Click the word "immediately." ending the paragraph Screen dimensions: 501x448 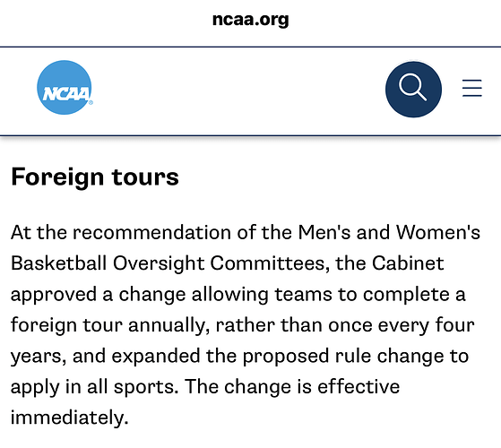click(69, 418)
